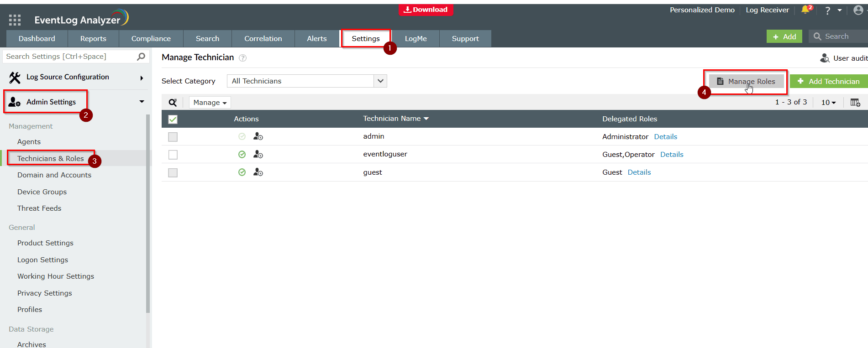The height and width of the screenshot is (348, 868).
Task: Click the Admin Settings user-gear icon
Action: click(x=15, y=102)
